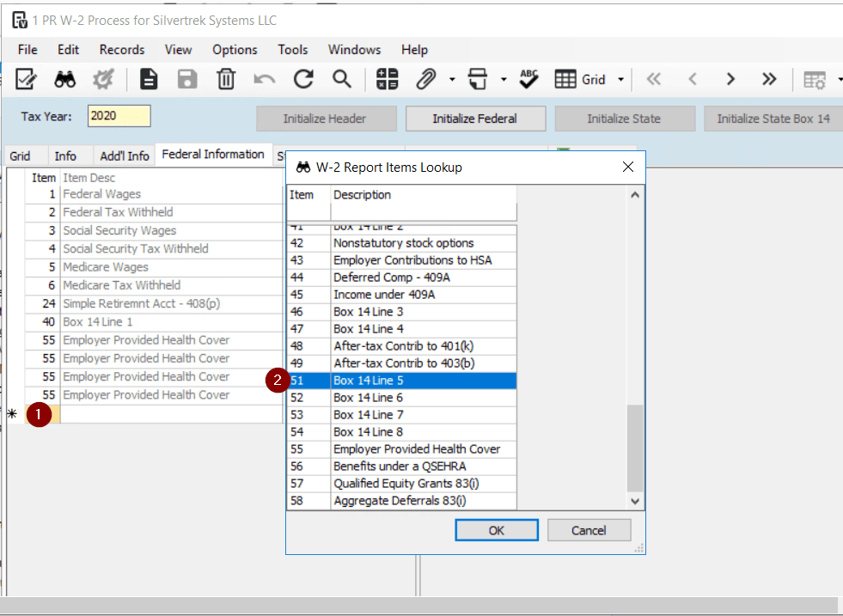Open the Windows menu
The image size is (843, 616).
(355, 50)
